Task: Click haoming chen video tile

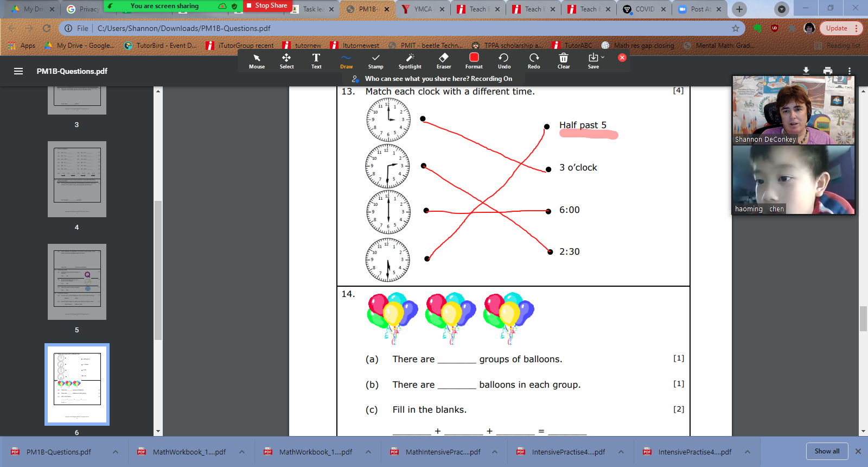Action: 794,180
